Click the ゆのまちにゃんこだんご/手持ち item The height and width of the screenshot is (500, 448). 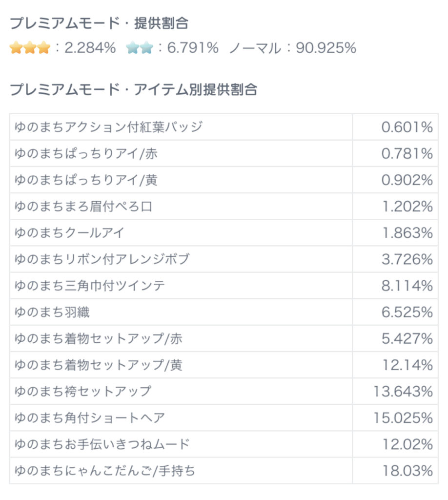pos(105,470)
